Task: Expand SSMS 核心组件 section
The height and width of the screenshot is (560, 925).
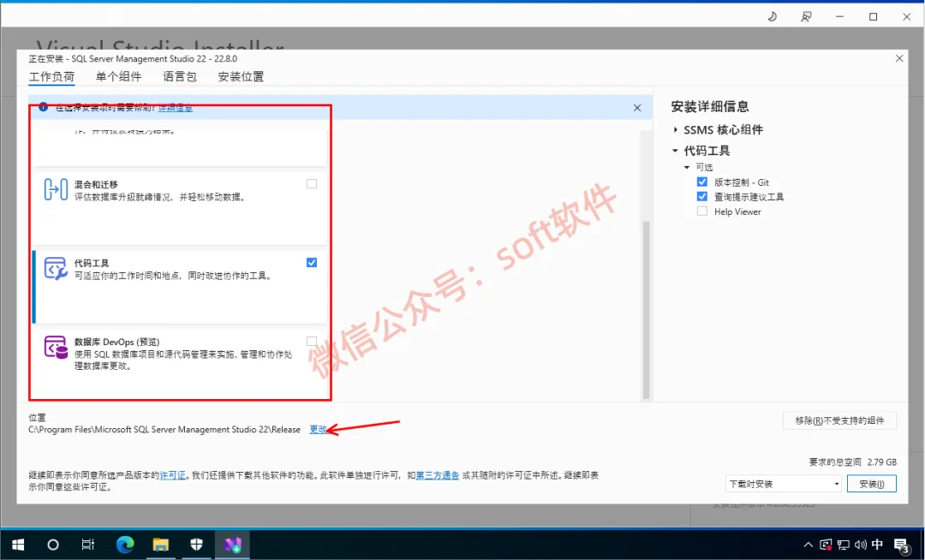Action: [676, 129]
